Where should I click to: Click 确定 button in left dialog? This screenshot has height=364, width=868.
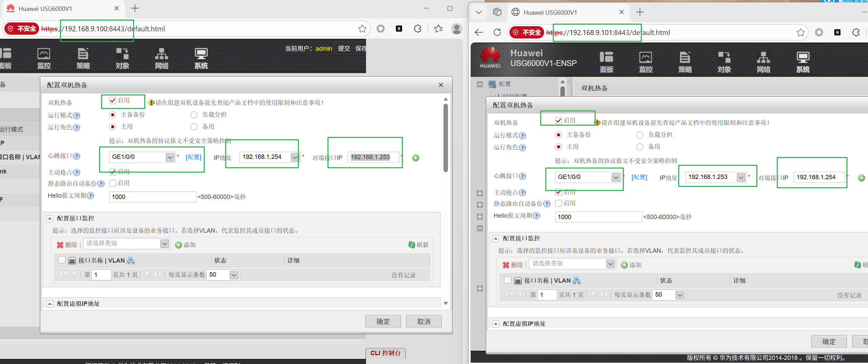coord(383,321)
